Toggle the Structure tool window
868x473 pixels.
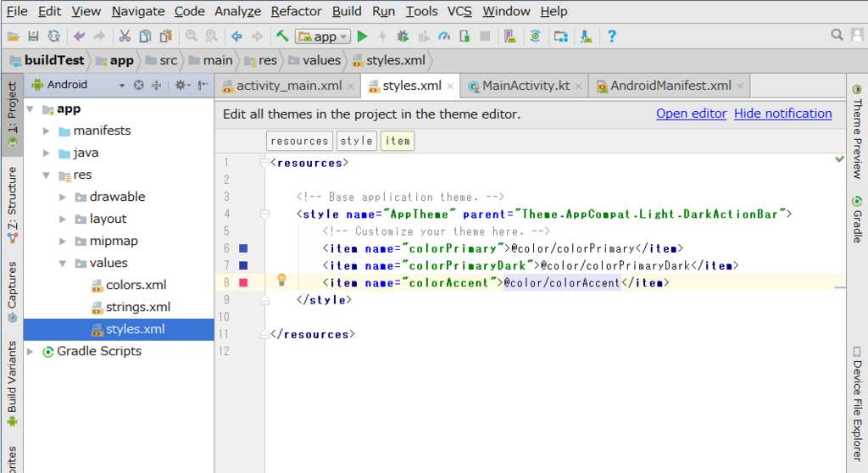point(12,204)
